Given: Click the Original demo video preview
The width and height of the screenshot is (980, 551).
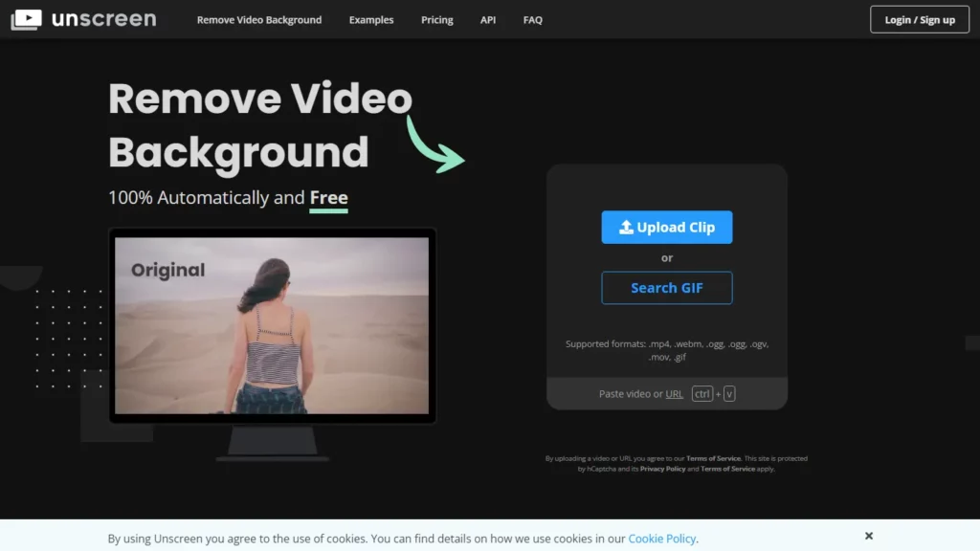Looking at the screenshot, I should pos(274,325).
